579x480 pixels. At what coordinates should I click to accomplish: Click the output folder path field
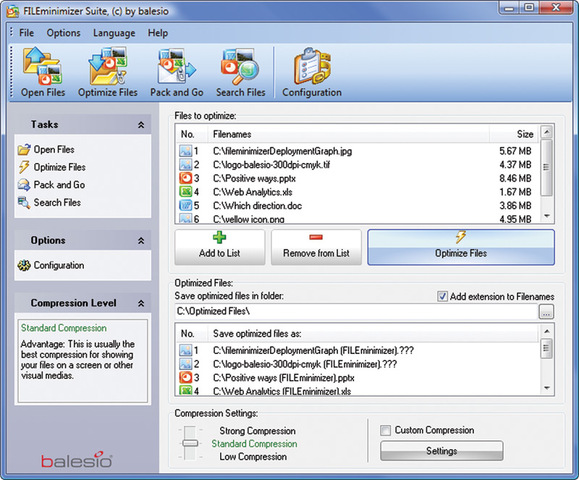pyautogui.click(x=356, y=311)
